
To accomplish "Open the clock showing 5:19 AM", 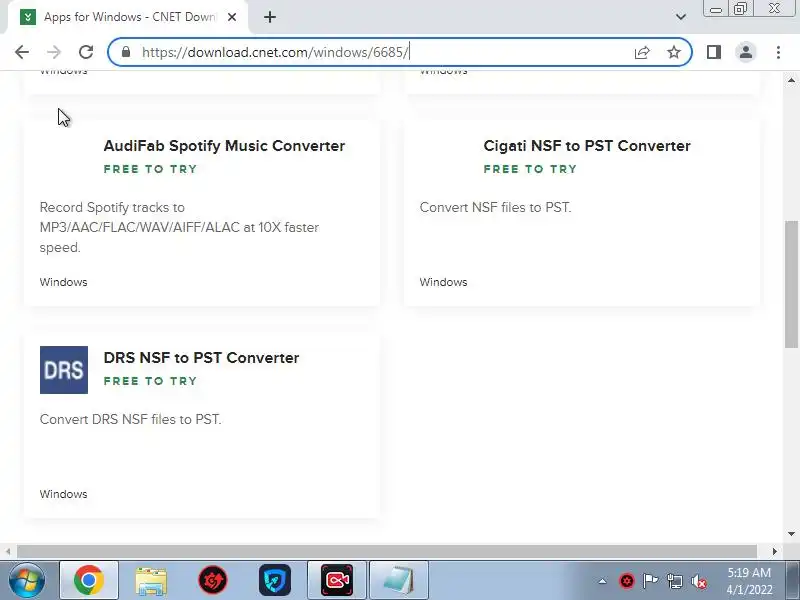I will coord(749,581).
